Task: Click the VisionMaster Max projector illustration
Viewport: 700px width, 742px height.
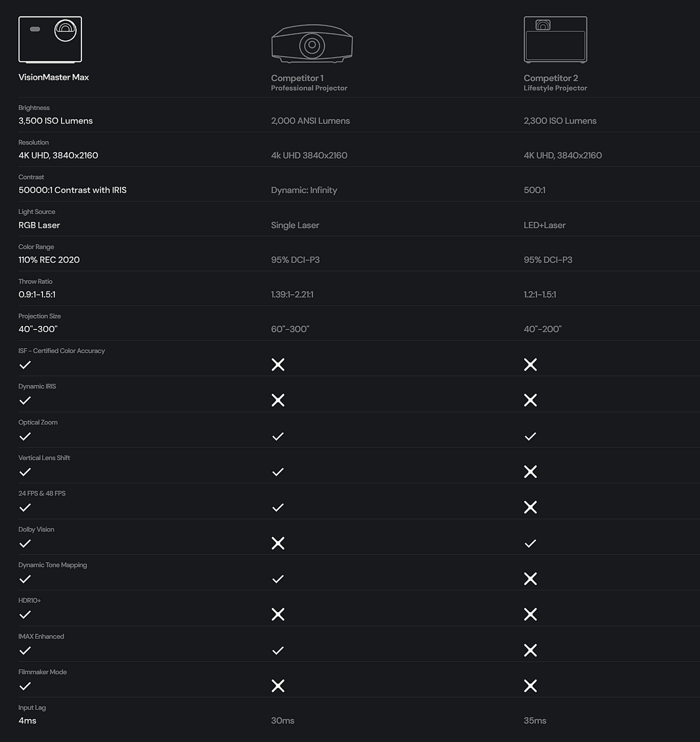Action: click(x=50, y=39)
